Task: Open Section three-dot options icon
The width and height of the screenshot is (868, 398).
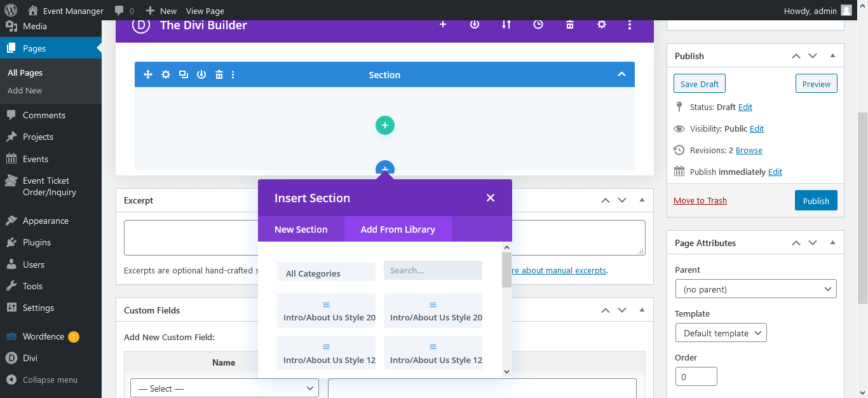Action: (x=233, y=74)
